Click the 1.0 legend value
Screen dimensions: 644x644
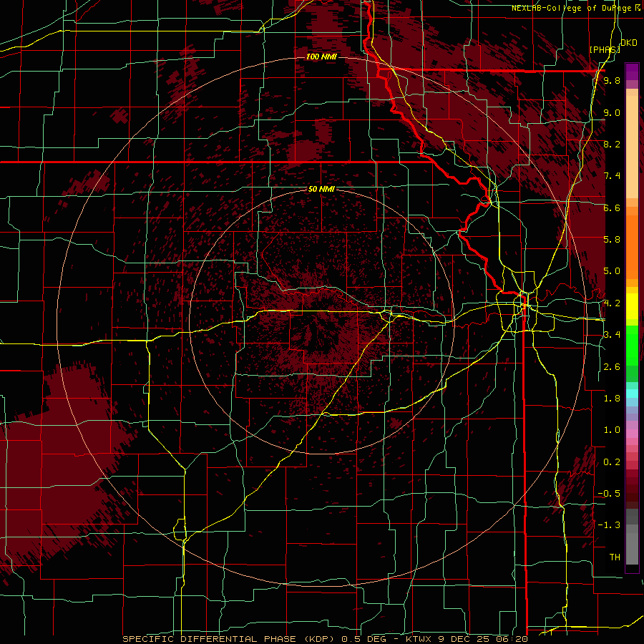tap(612, 430)
